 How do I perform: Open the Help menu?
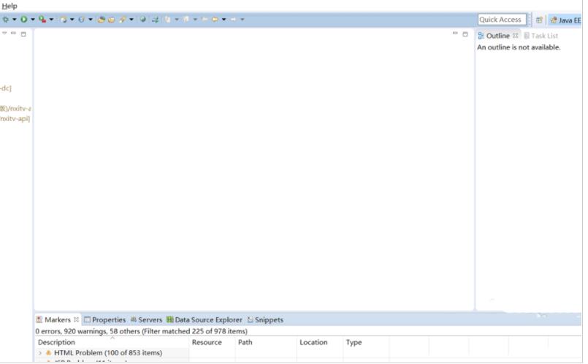[9, 6]
